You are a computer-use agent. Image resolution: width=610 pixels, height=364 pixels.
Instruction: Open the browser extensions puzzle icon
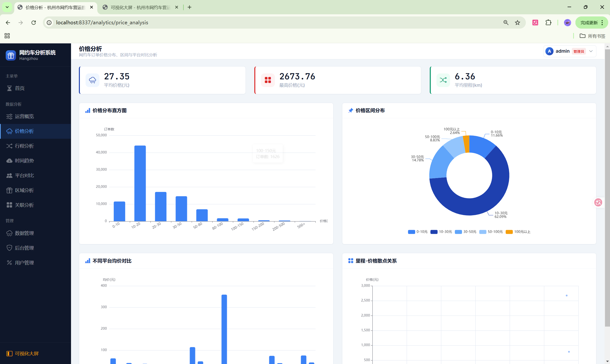[548, 23]
